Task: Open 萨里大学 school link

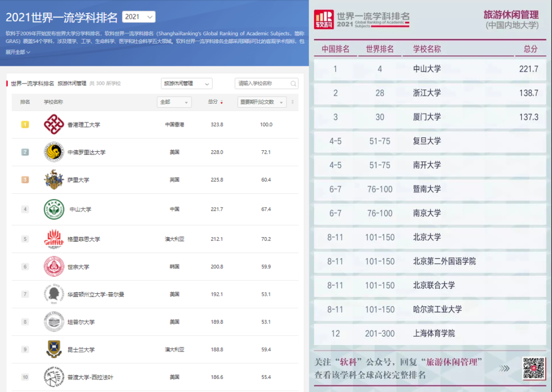Action: tap(78, 180)
